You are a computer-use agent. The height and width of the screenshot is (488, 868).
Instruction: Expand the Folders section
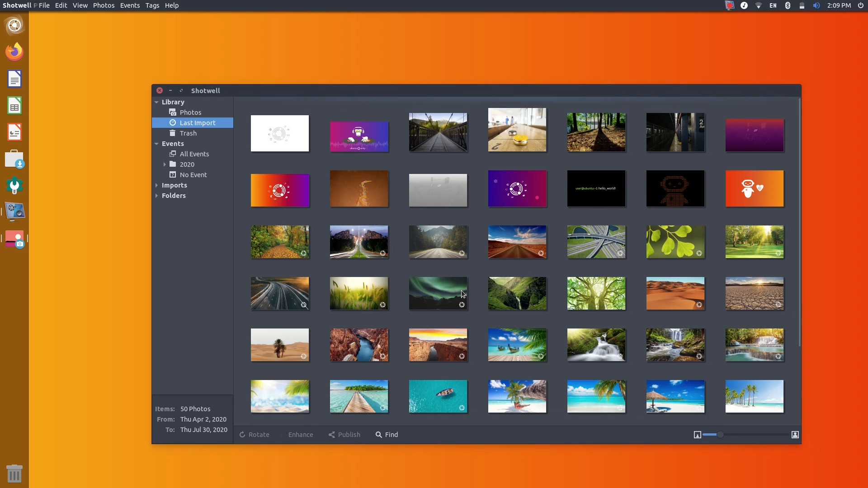(x=157, y=195)
